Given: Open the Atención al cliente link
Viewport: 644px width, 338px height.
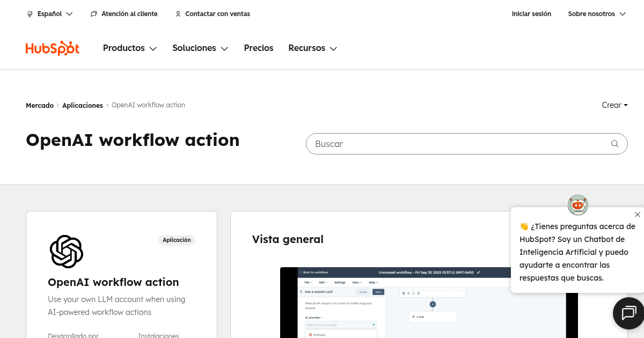Looking at the screenshot, I should [124, 14].
